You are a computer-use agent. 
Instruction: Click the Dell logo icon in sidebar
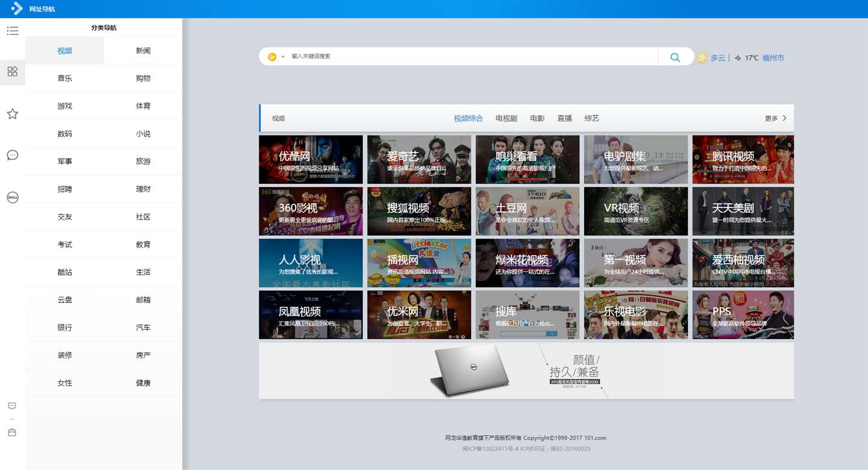point(13,197)
